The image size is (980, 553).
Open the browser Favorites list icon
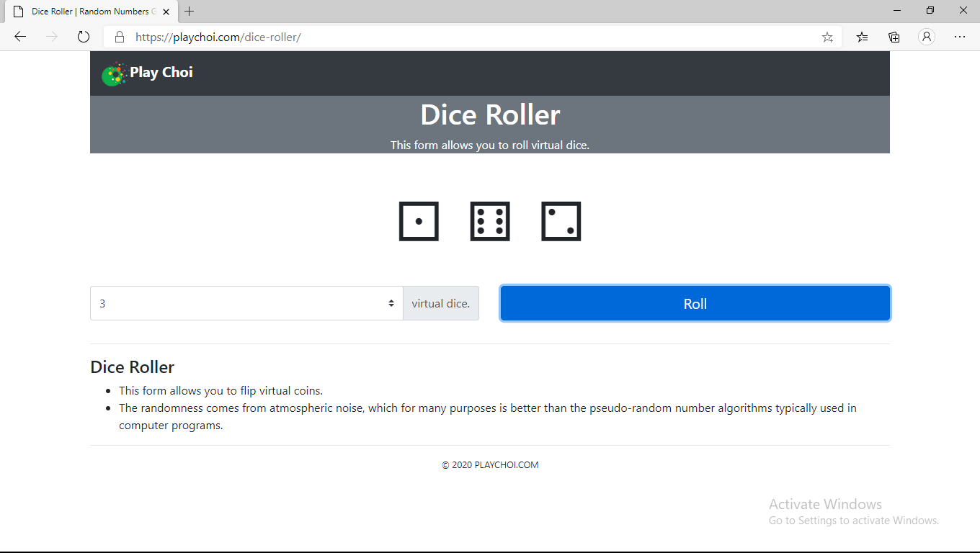pyautogui.click(x=862, y=37)
